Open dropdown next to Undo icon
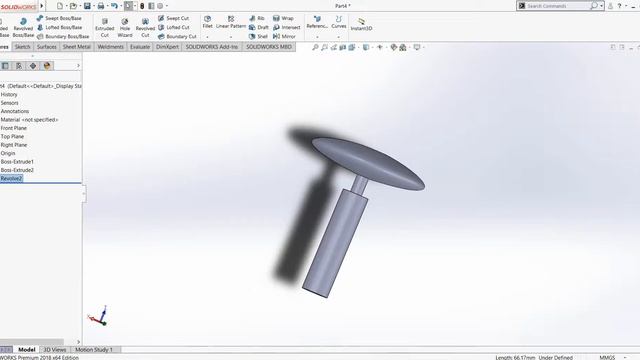The image size is (640, 360). (x=121, y=6)
